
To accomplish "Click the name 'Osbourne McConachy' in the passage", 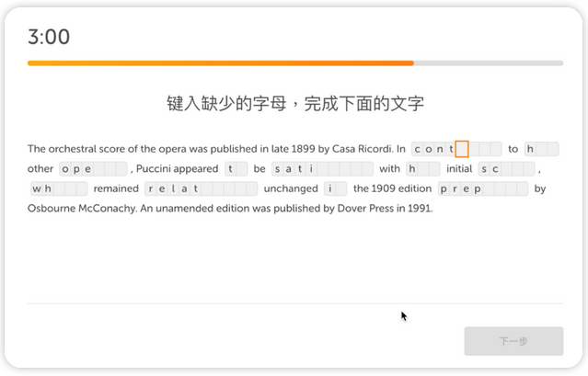I will (81, 208).
